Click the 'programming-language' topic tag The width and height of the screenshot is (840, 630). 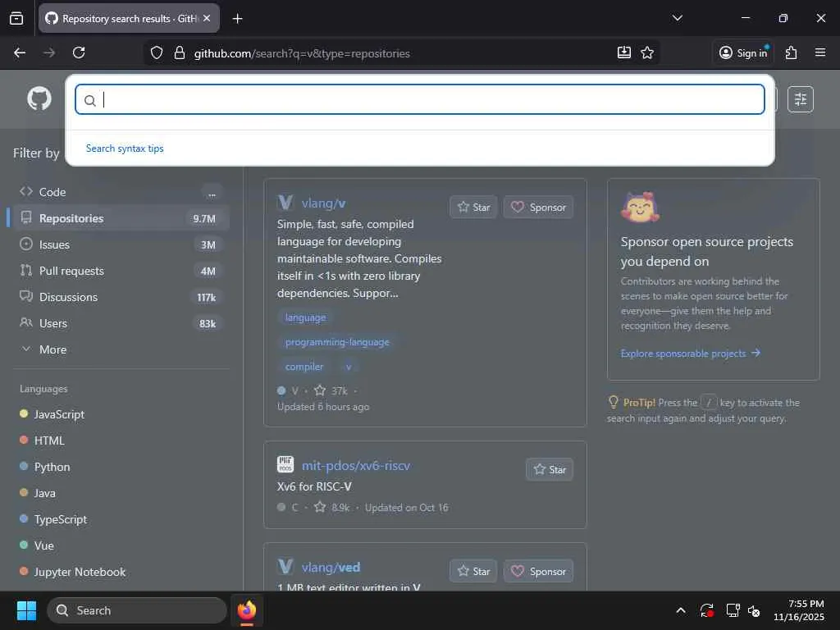[x=337, y=342]
